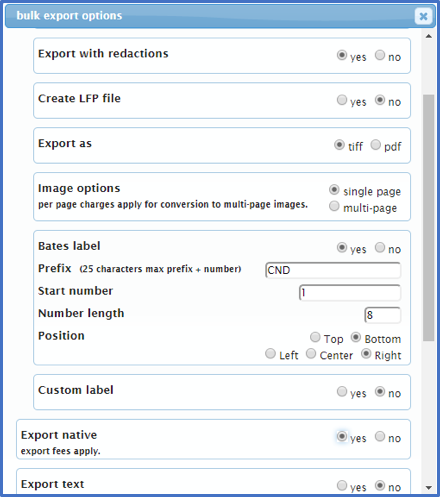Disable Bates label with 'no'

[x=380, y=247]
